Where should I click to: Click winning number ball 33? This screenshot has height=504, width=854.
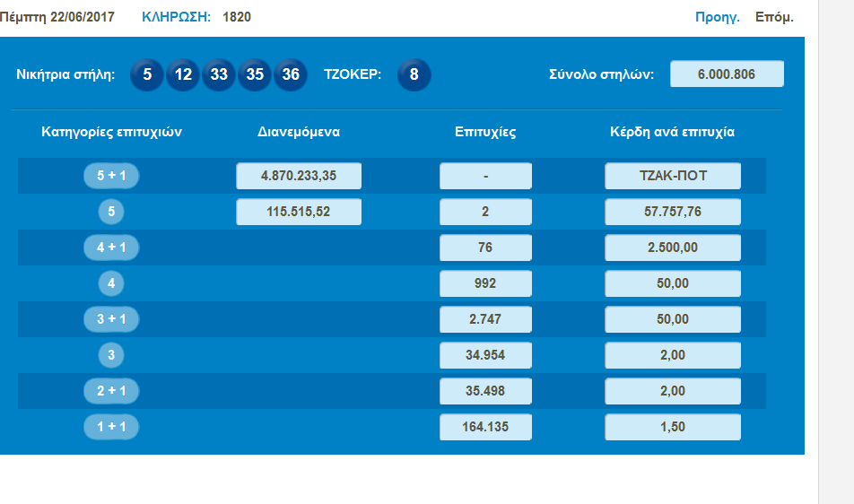point(219,74)
